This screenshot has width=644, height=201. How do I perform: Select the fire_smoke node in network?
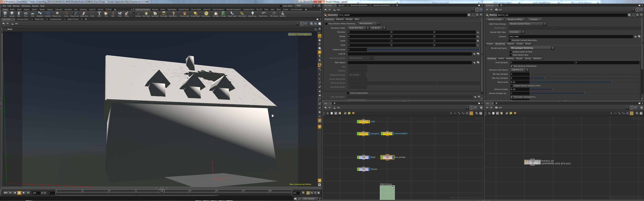click(x=387, y=157)
